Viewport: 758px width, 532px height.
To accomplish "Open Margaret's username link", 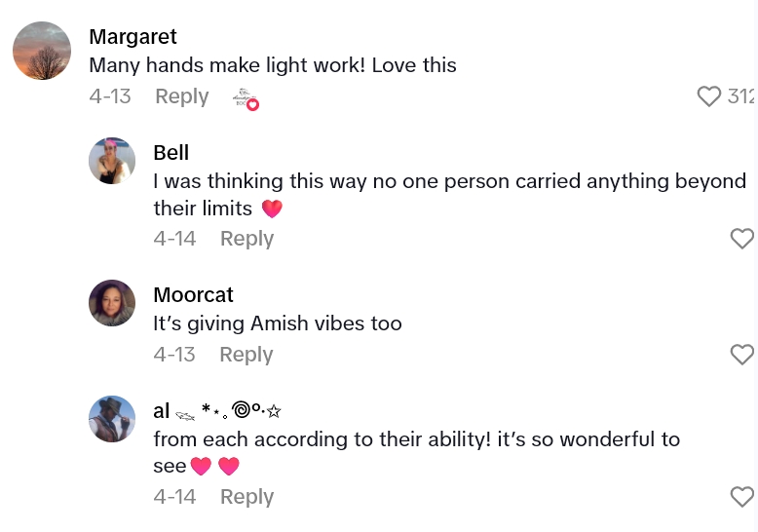I will coord(133,37).
